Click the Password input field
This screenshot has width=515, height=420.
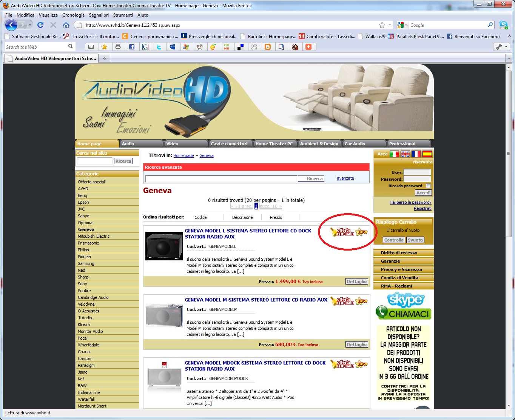click(x=417, y=179)
